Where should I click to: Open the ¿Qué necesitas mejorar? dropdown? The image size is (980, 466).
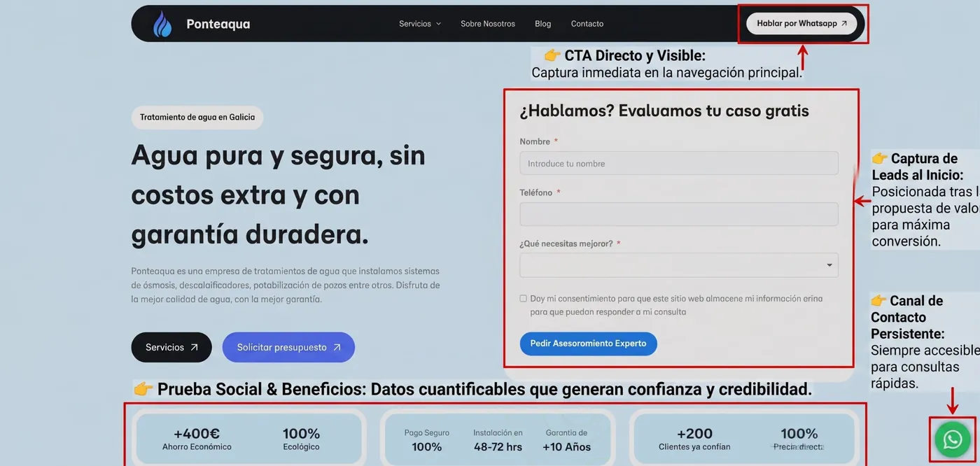coord(679,265)
